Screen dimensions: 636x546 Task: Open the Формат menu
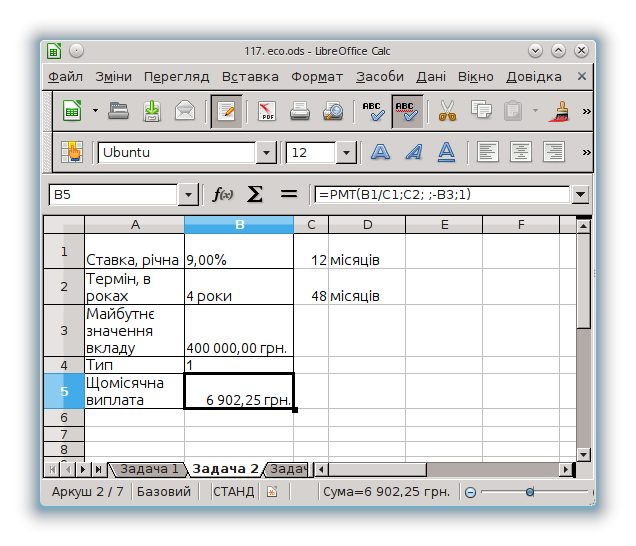point(317,77)
